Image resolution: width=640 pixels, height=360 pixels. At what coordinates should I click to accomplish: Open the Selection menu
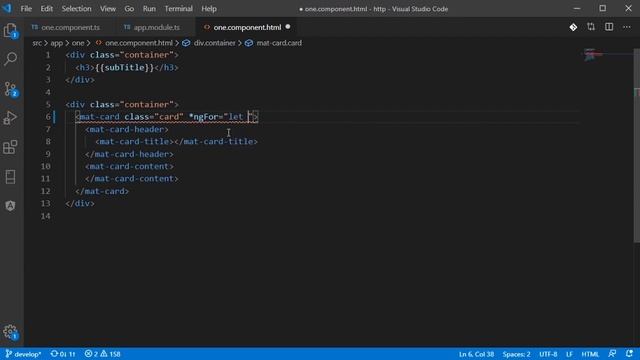tap(76, 9)
